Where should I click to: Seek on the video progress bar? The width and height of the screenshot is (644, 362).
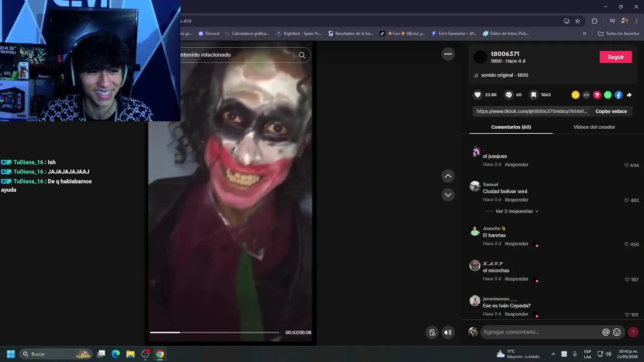coord(214,332)
